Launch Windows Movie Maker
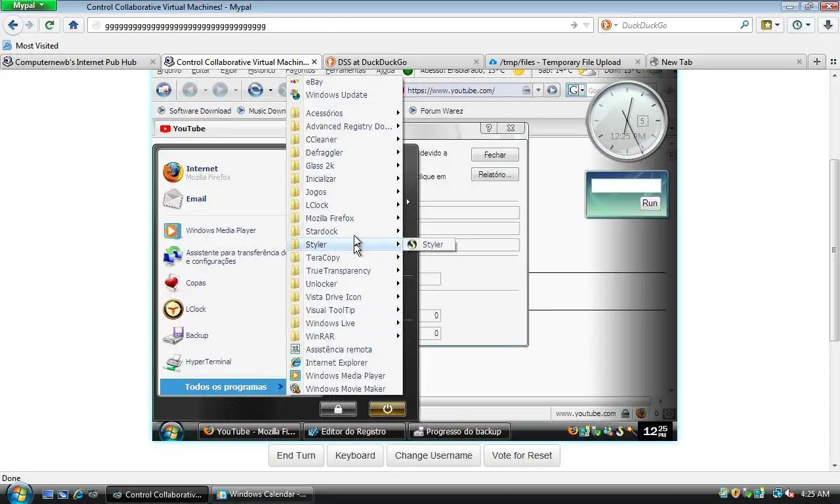The image size is (840, 504). tap(345, 389)
